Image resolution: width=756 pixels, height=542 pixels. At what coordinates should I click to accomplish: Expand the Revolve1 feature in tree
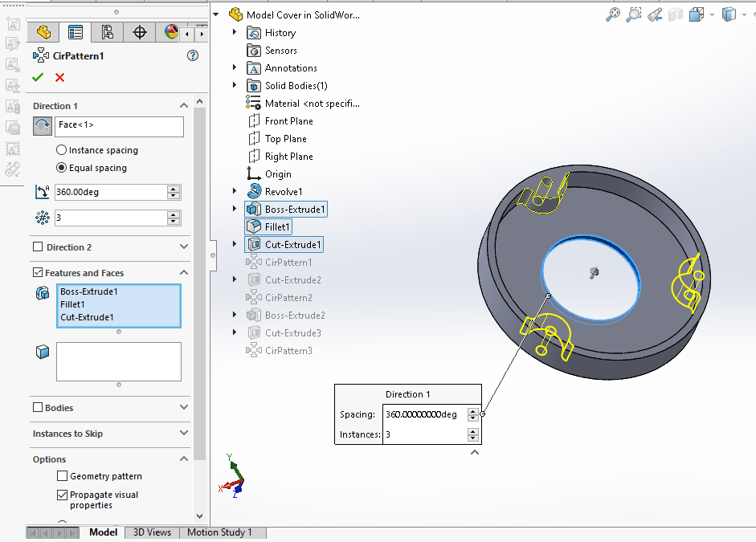pos(235,191)
